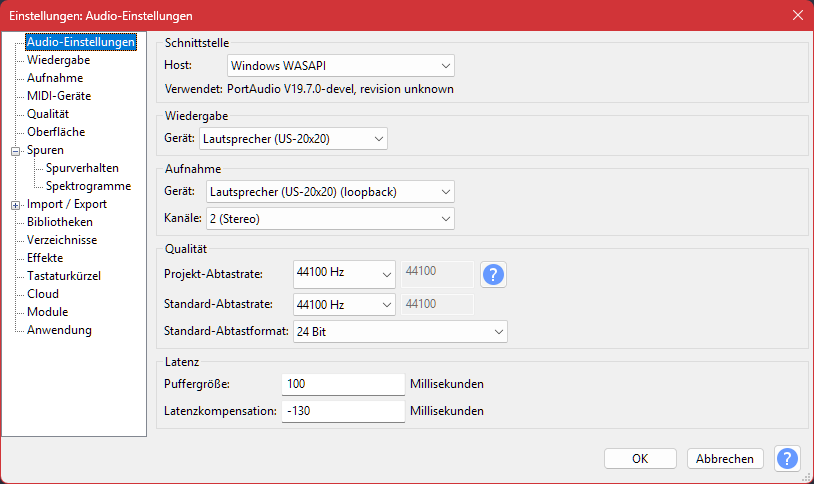Open the Standard-Abtastformat 24 Bit dropdown
The width and height of the screenshot is (814, 484).
coord(399,331)
